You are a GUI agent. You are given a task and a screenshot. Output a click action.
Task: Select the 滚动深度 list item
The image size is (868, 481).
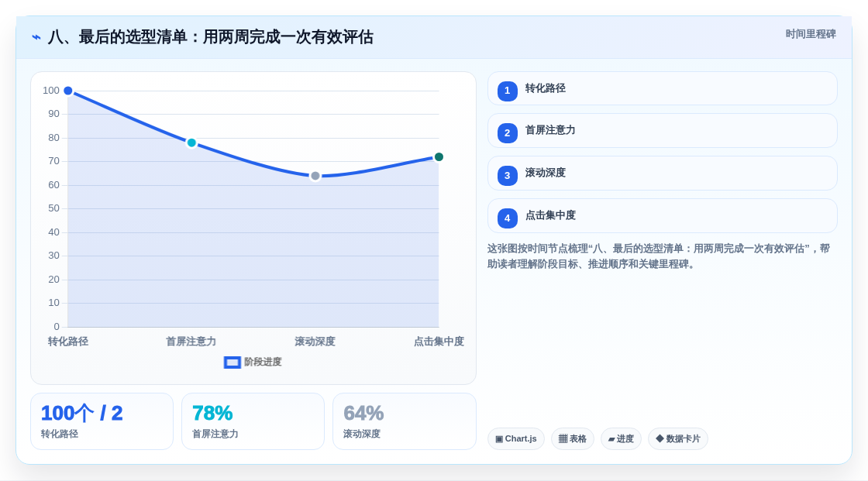[662, 174]
